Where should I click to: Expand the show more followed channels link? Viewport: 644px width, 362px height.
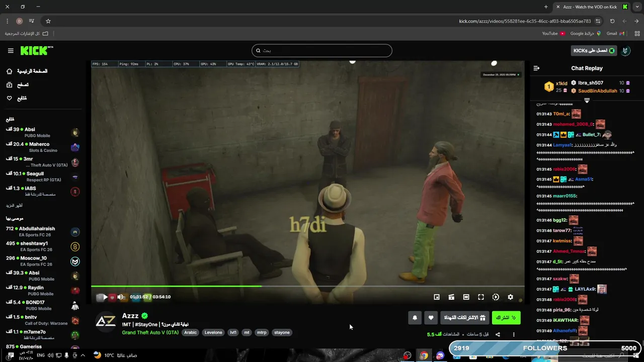14,206
